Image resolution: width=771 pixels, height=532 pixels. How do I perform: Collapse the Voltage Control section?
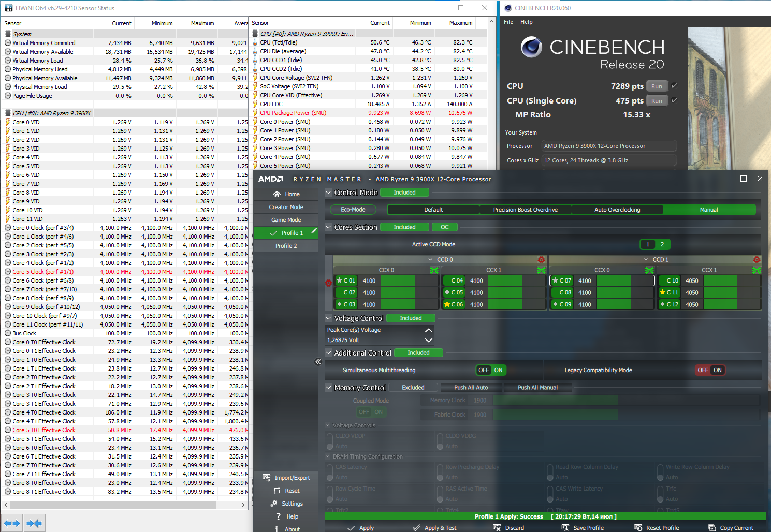(328, 318)
